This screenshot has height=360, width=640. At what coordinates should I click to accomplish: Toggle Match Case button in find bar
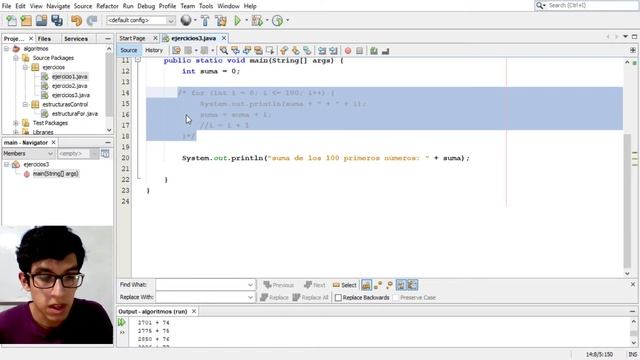point(367,285)
